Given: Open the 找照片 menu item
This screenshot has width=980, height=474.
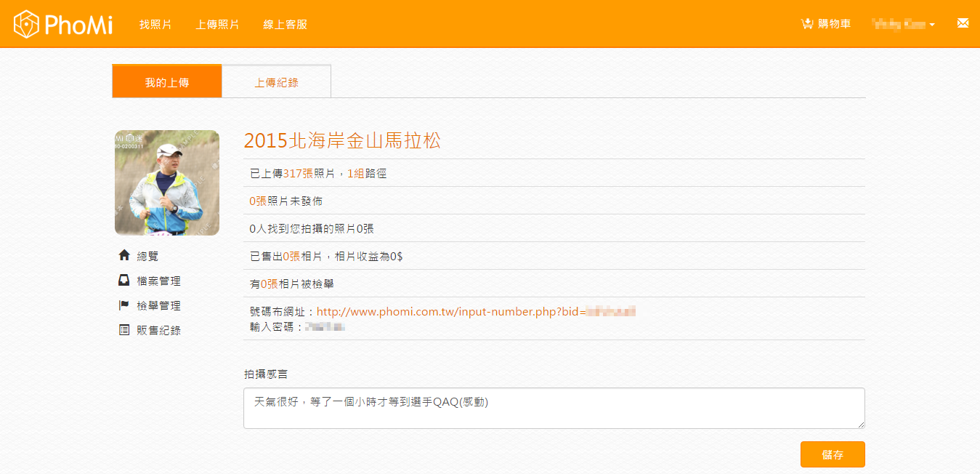Looking at the screenshot, I should [155, 24].
